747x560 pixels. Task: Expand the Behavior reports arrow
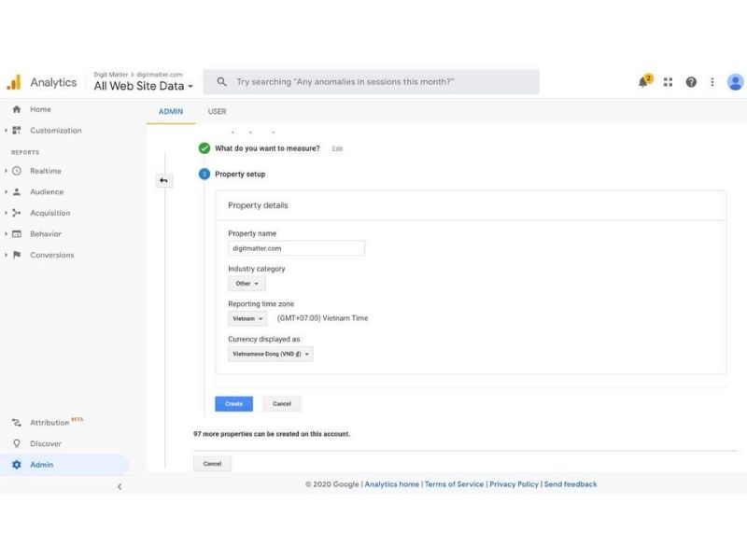pos(6,234)
